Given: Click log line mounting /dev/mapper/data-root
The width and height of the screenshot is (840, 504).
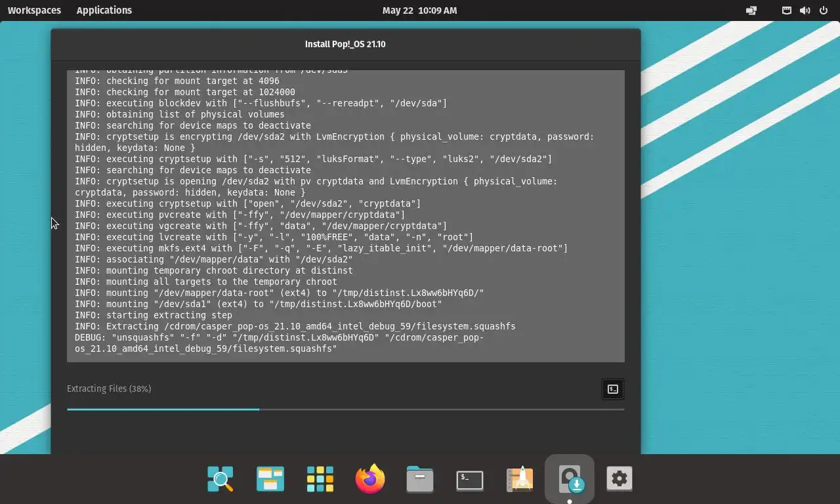Looking at the screenshot, I should click(280, 293).
